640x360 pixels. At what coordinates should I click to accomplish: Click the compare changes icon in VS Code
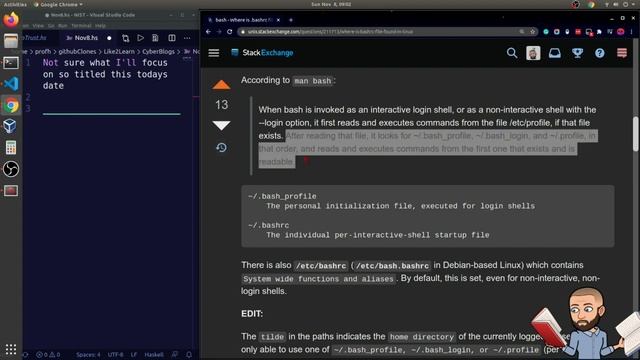pos(126,38)
